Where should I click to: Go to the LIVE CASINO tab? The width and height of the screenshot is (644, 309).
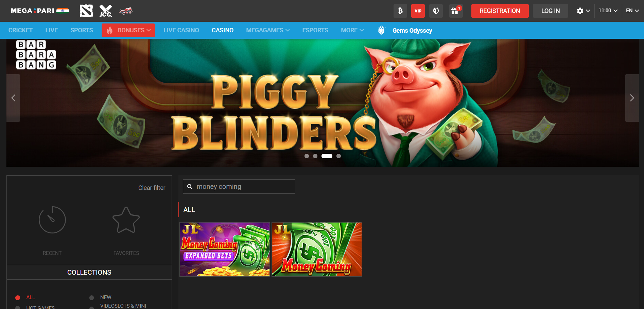(x=181, y=30)
